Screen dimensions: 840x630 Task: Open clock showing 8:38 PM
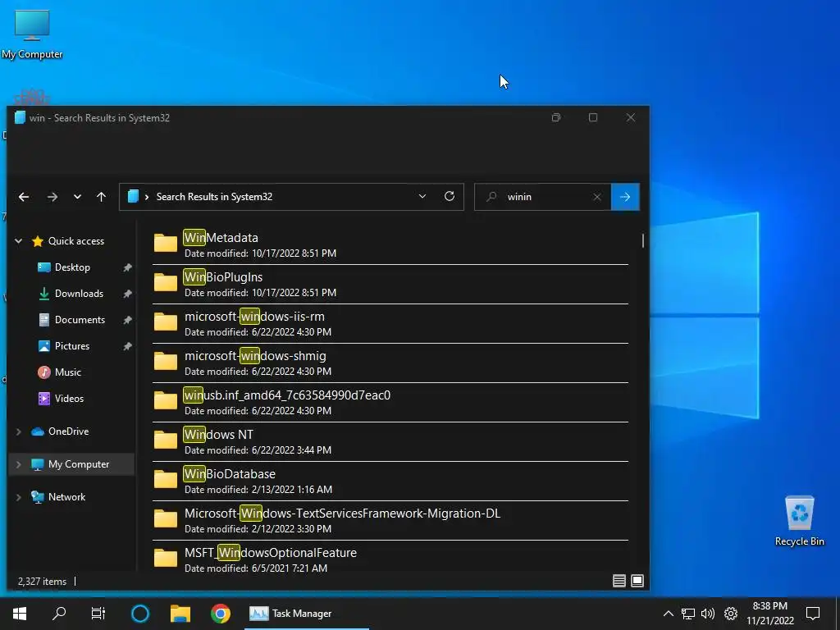pyautogui.click(x=769, y=614)
